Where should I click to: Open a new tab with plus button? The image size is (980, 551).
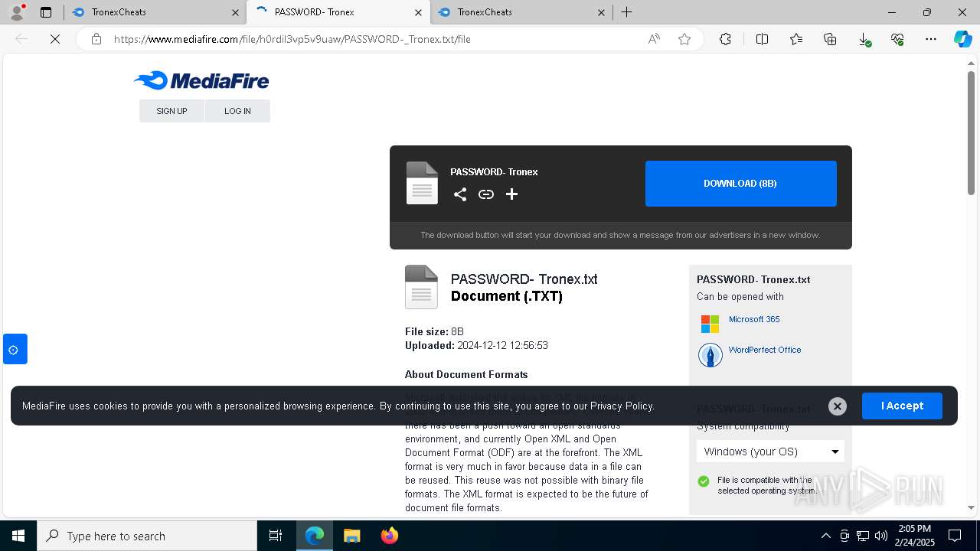click(x=626, y=12)
